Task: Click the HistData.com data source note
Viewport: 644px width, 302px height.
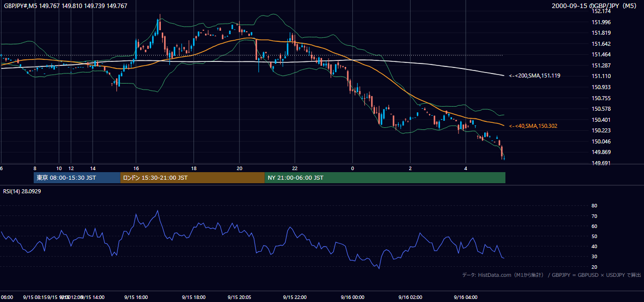Action: coord(551,275)
